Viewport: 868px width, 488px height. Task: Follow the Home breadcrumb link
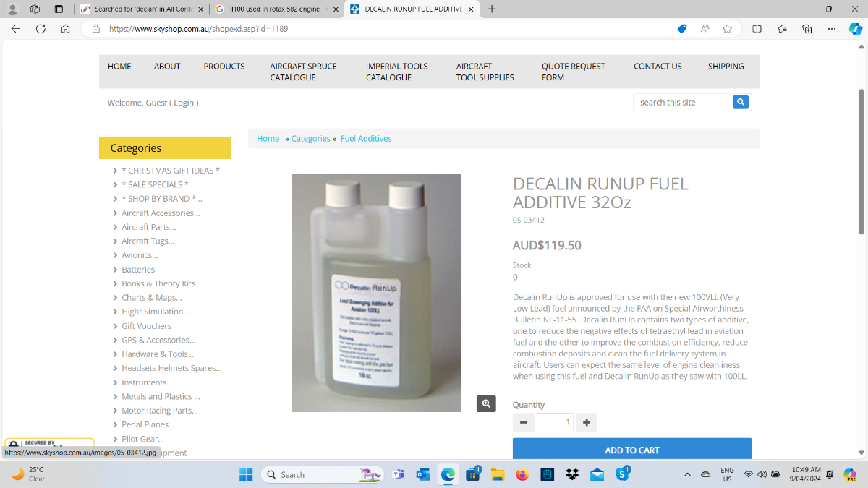268,138
